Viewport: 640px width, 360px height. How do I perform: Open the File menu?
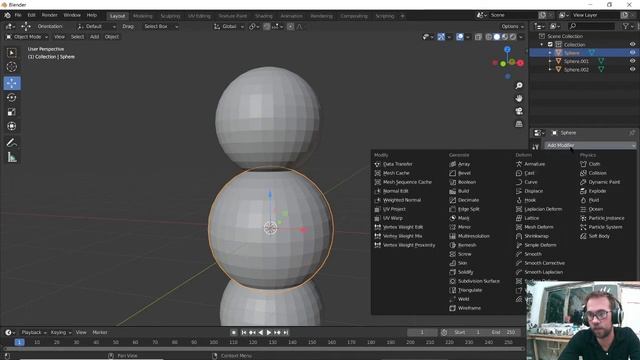[x=18, y=15]
